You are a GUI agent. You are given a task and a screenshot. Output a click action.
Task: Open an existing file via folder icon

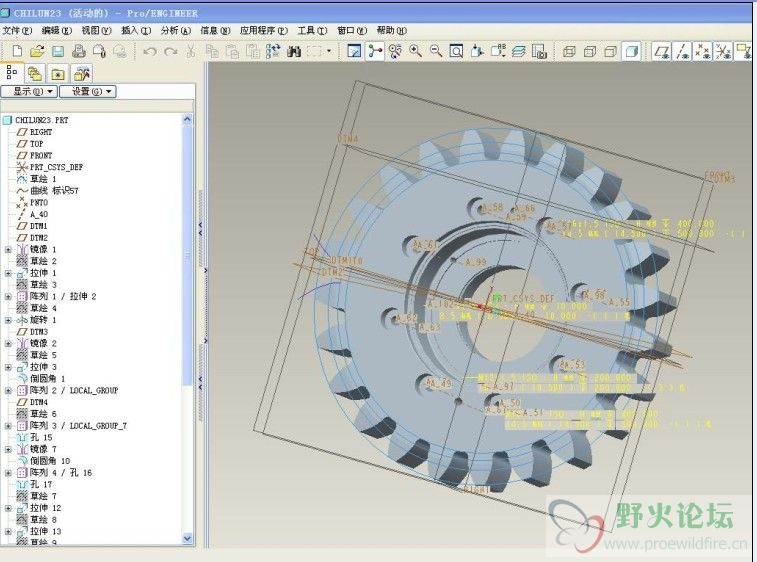click(37, 51)
